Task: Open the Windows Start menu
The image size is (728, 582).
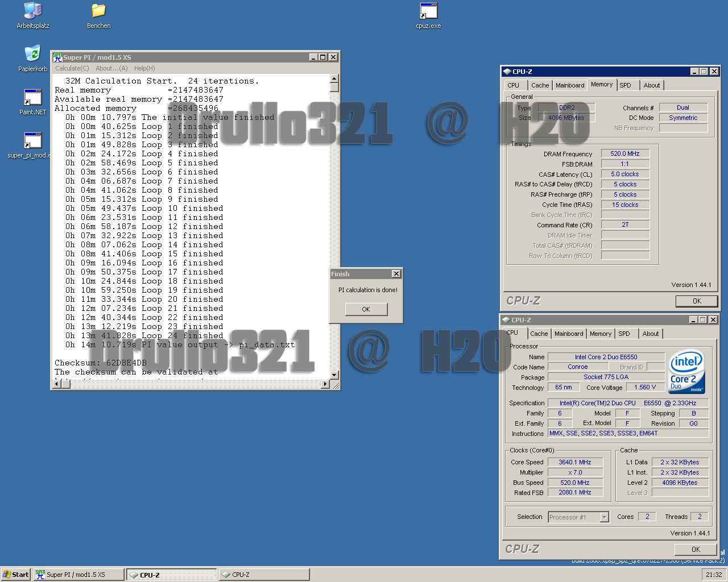Action: point(15,575)
